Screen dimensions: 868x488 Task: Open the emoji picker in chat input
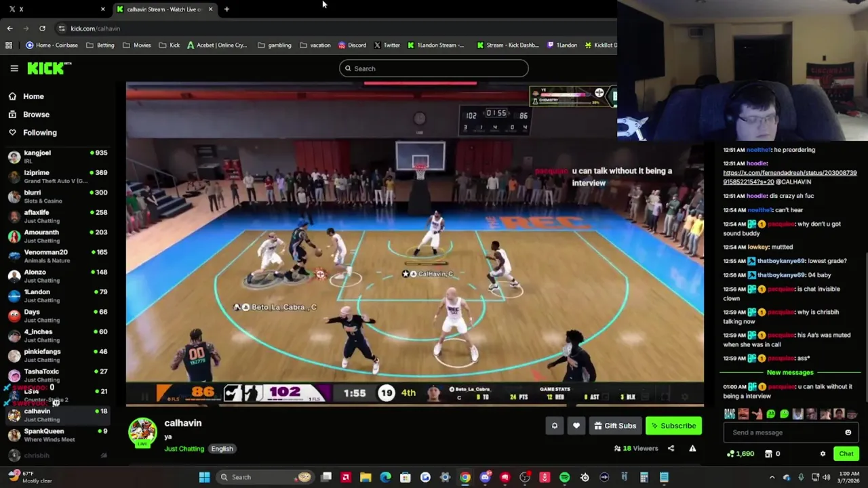click(x=848, y=432)
